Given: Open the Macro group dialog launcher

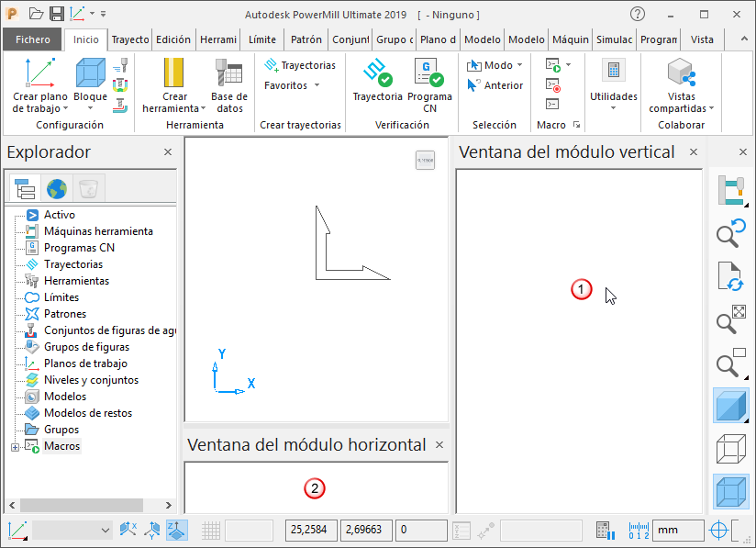Looking at the screenshot, I should pyautogui.click(x=577, y=125).
